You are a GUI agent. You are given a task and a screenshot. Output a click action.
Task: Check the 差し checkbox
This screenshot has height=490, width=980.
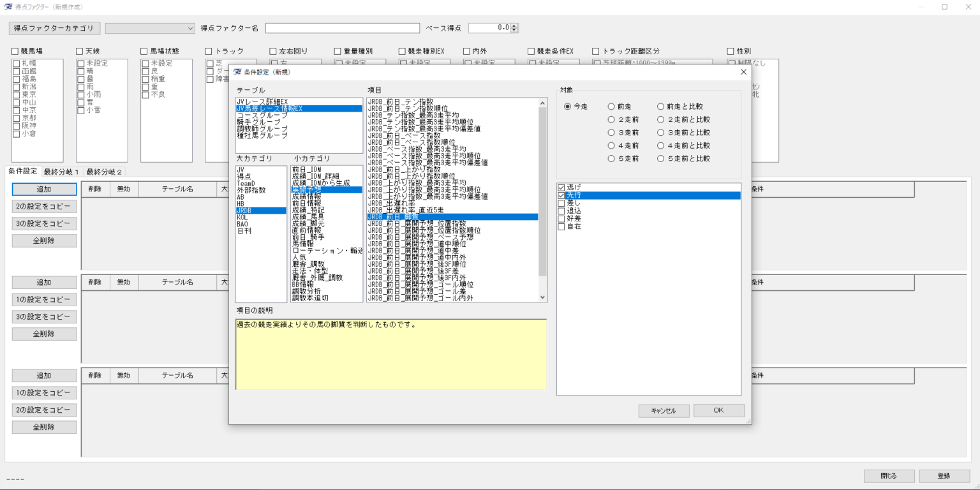(561, 203)
